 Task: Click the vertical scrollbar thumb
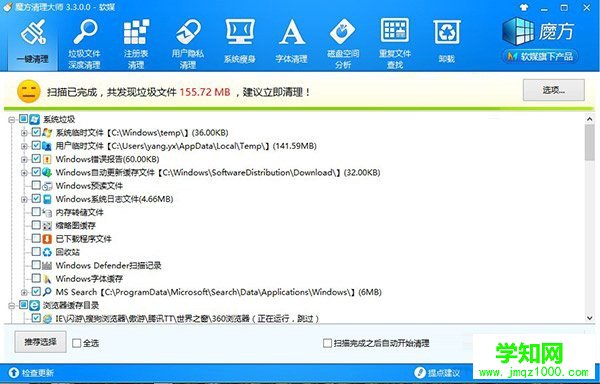(589, 142)
